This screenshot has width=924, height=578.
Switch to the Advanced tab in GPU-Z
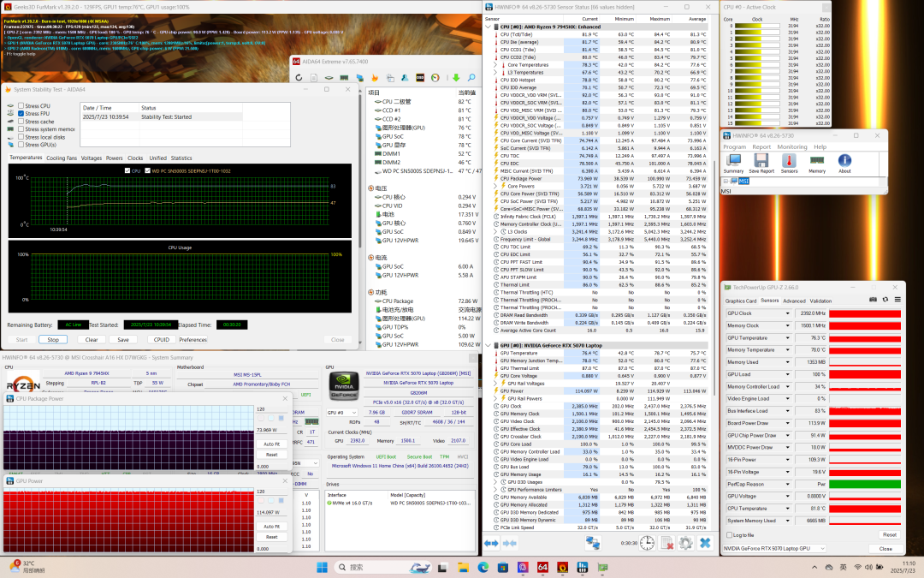(794, 301)
